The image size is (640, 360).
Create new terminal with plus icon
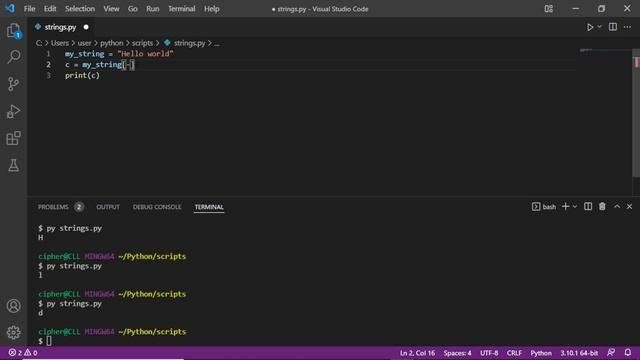565,207
